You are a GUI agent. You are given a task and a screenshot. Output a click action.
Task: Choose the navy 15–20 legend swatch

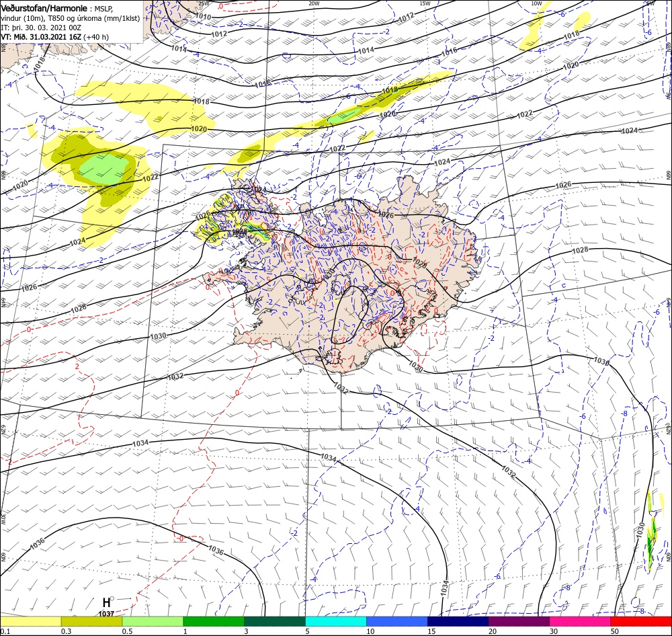(x=458, y=621)
